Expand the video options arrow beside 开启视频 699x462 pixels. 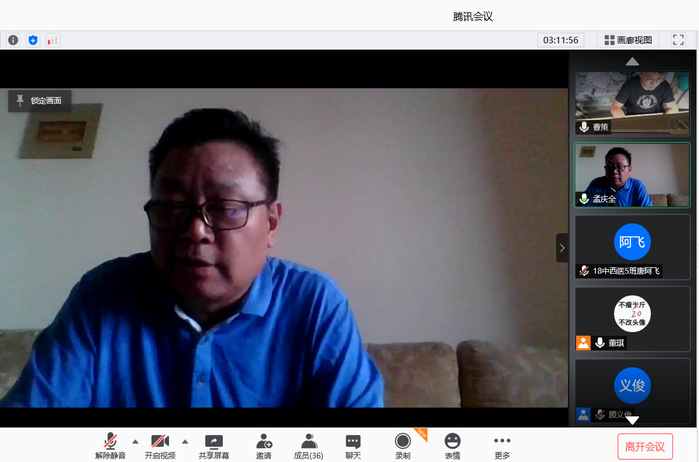185,441
